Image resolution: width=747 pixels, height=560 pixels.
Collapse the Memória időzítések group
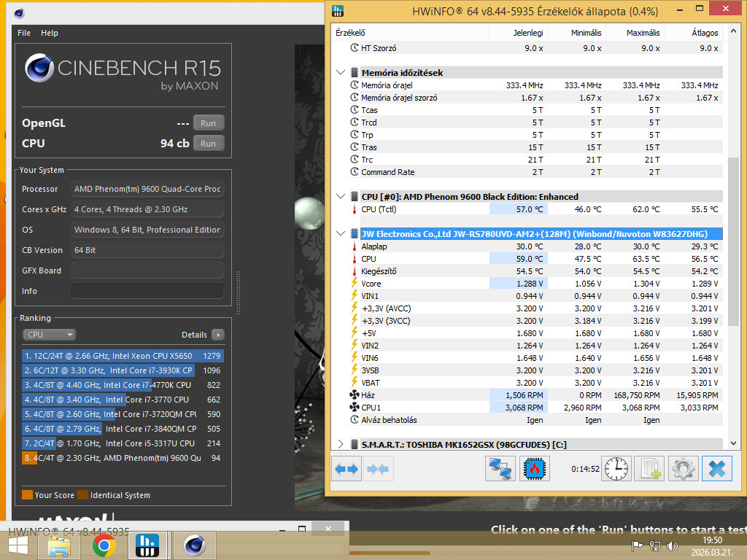340,72
